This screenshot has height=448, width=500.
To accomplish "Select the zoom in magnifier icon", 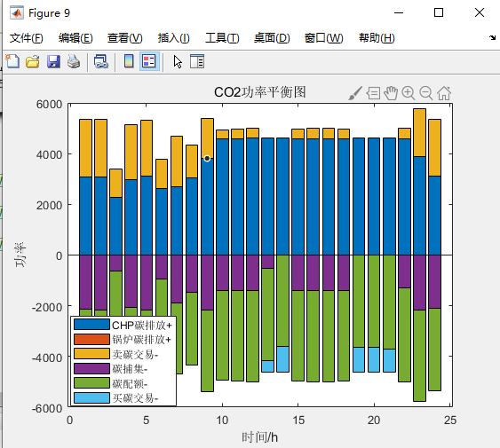I will [x=409, y=93].
